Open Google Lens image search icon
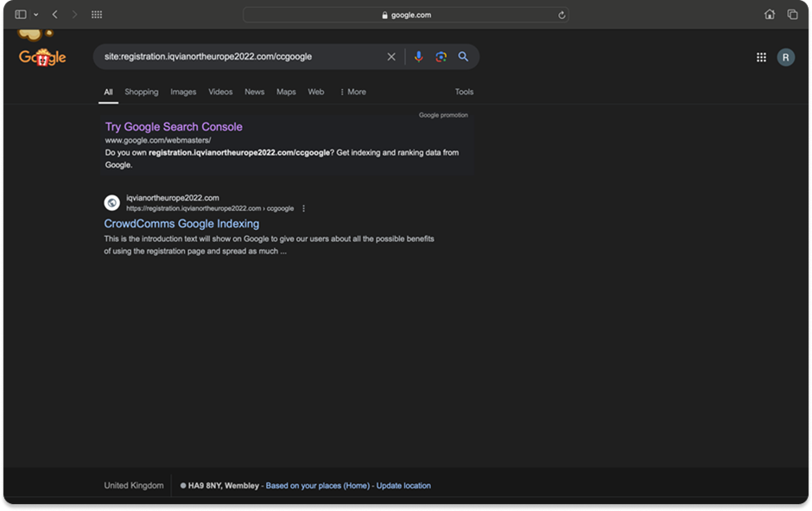 click(x=441, y=57)
